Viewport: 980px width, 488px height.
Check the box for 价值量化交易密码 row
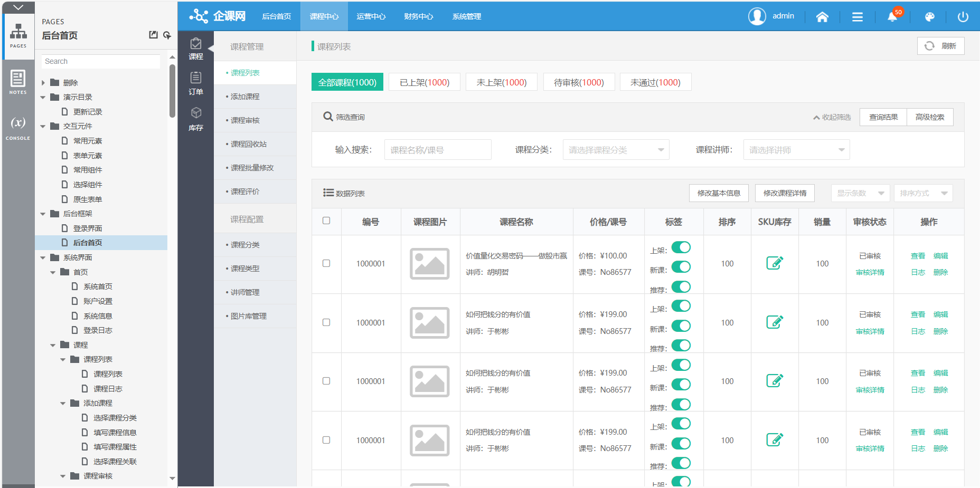point(326,263)
